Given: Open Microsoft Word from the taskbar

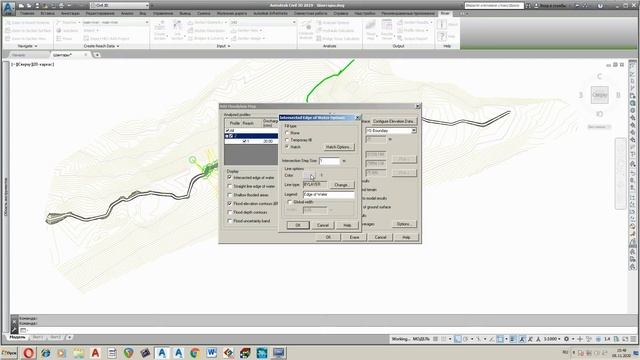Looking at the screenshot, I should click(211, 353).
